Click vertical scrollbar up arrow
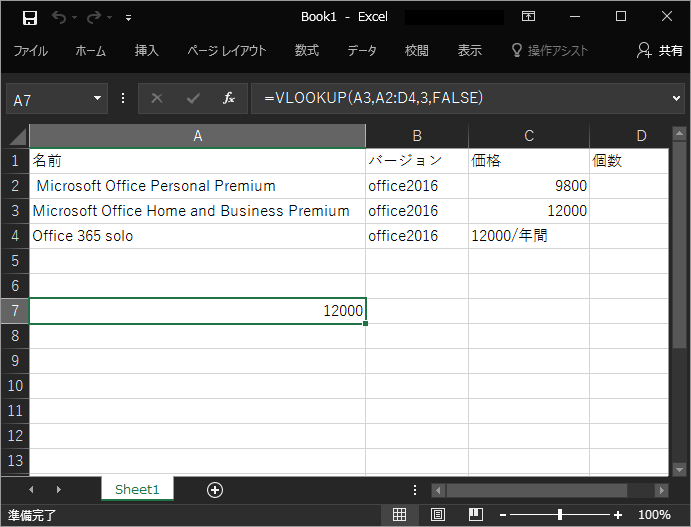 click(x=679, y=133)
